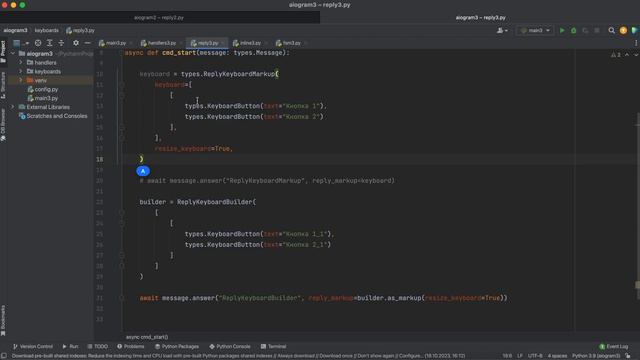Collapse all in Project panel
This screenshot has width=640, height=360.
[61, 43]
